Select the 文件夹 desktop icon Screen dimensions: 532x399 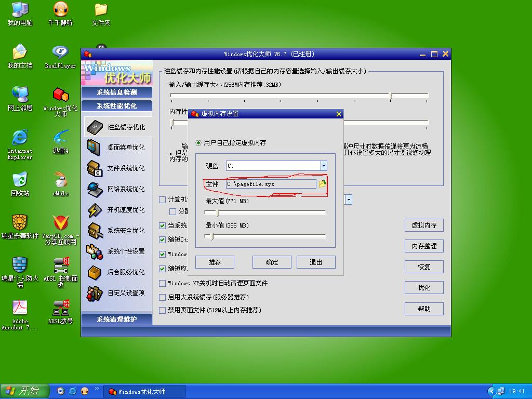(101, 14)
